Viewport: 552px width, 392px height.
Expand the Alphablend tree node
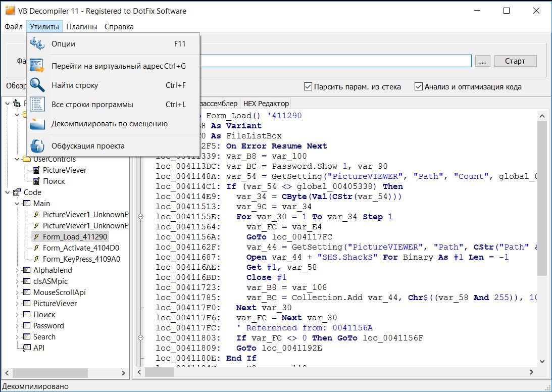(x=17, y=270)
